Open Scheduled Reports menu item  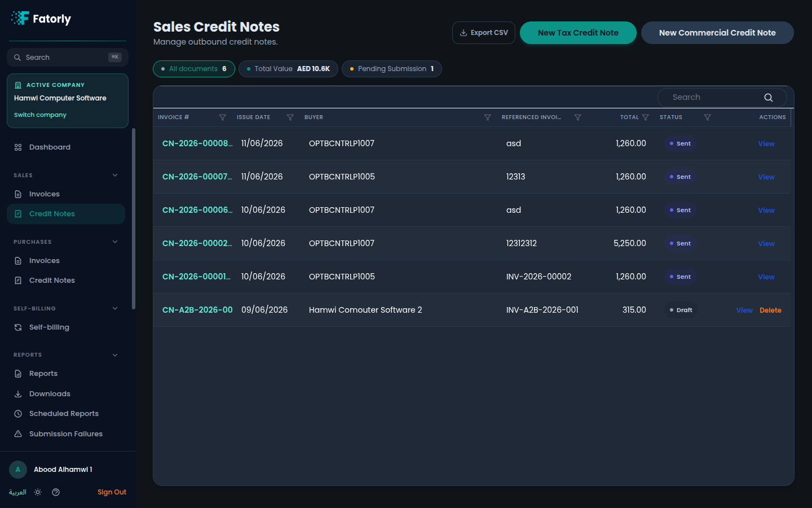pos(66,414)
